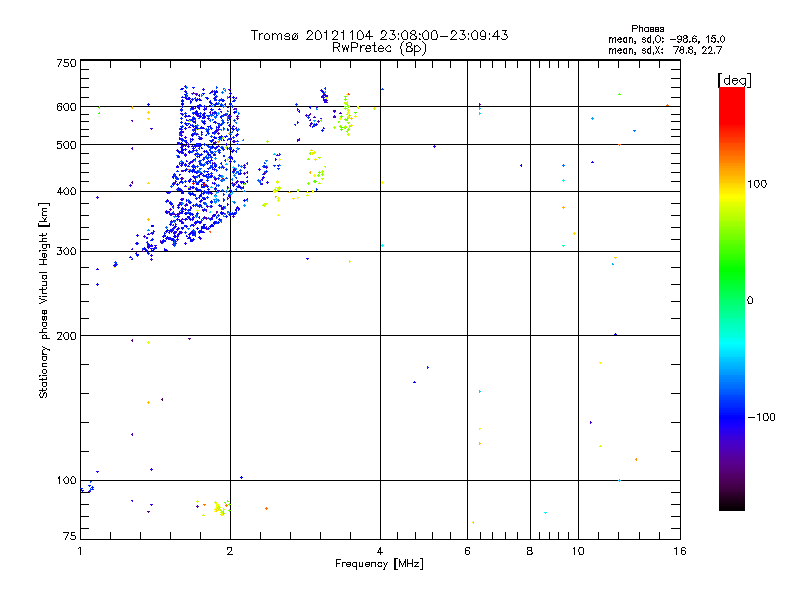The width and height of the screenshot is (800, 600).
Task: Select 'mean, sd,X: 78.8, 22.7' text
Action: click(x=665, y=50)
